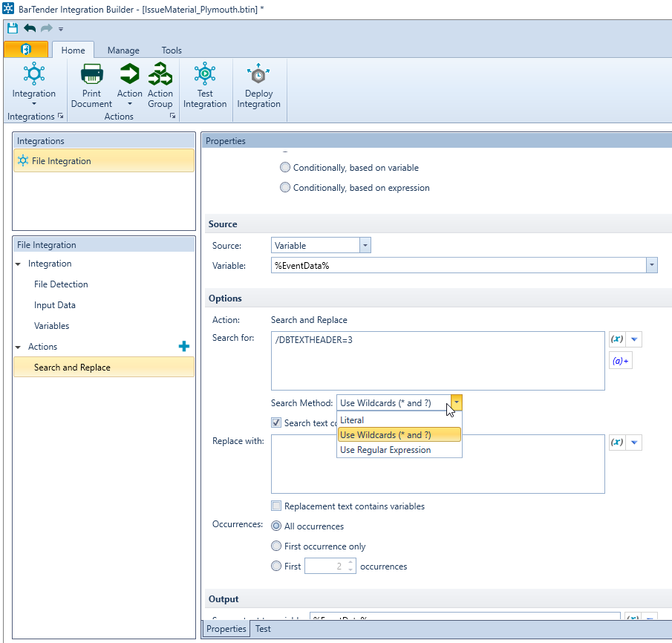
Task: Select First occurrence only radio button
Action: (x=276, y=546)
